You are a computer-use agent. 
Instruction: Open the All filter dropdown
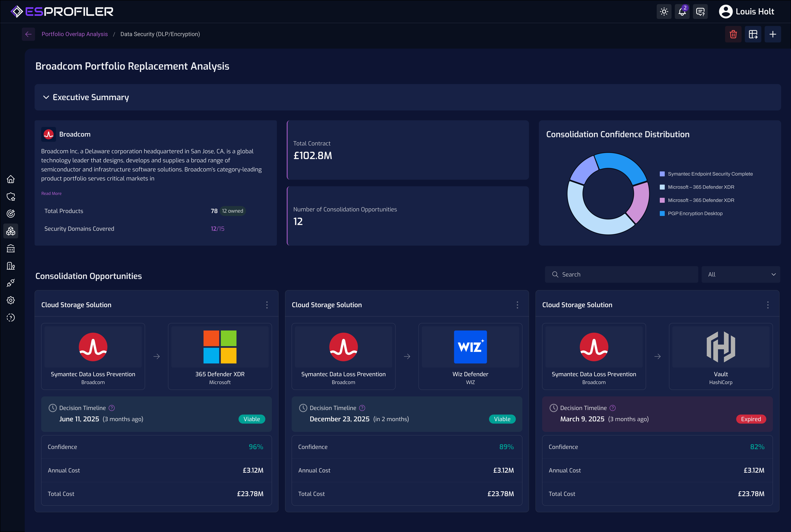pyautogui.click(x=741, y=274)
